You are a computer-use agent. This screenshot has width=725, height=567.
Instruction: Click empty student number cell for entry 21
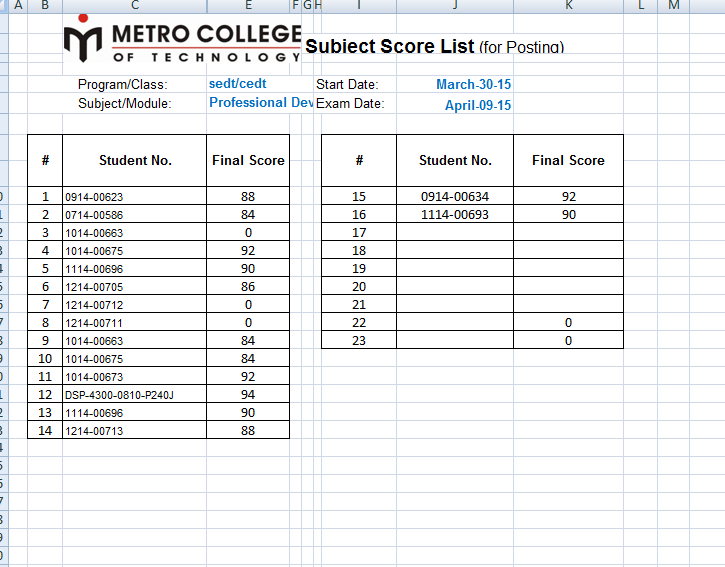tap(455, 304)
